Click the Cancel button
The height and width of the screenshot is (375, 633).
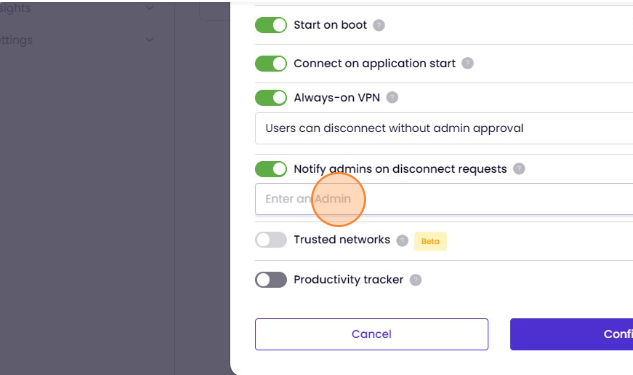point(372,334)
